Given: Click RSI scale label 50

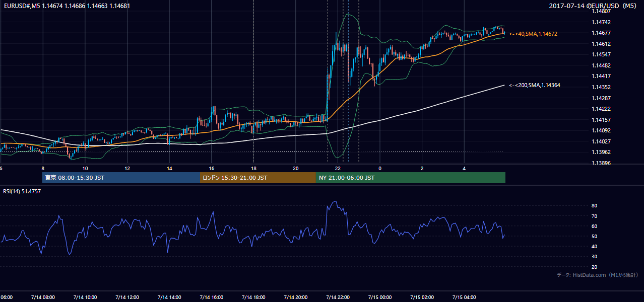Looking at the screenshot, I should pyautogui.click(x=594, y=237).
